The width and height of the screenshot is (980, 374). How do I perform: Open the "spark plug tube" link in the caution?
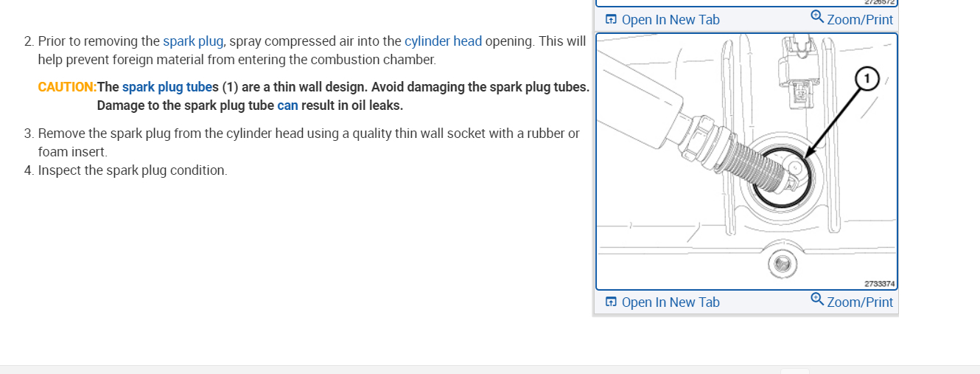[167, 87]
